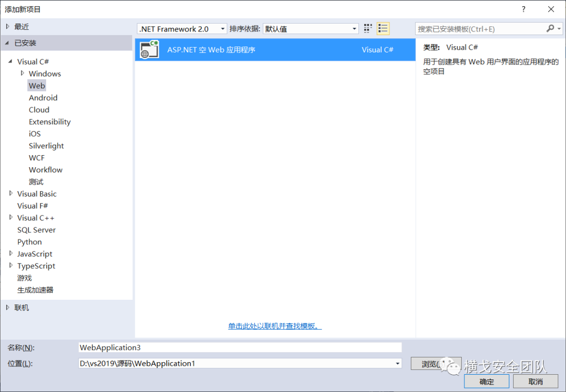Switch to medium icons list view

383,28
